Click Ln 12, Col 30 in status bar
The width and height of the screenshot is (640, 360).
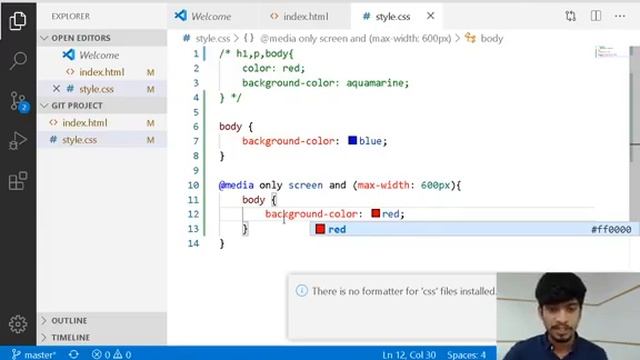[x=409, y=355]
